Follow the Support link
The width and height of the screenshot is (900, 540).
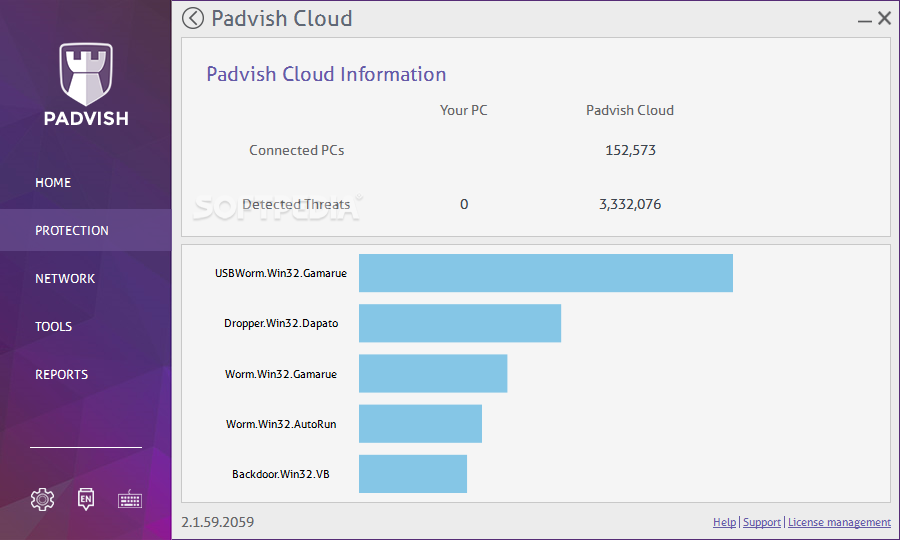point(762,522)
